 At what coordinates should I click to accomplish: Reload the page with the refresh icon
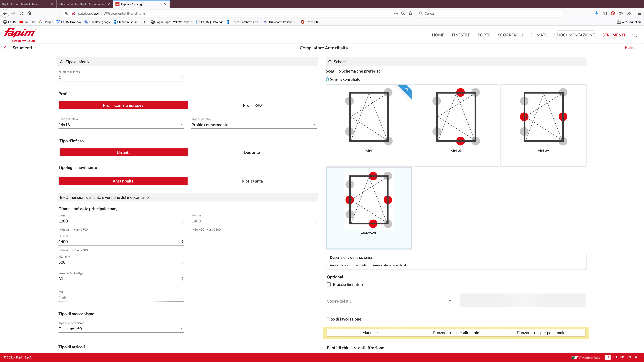[x=22, y=13]
